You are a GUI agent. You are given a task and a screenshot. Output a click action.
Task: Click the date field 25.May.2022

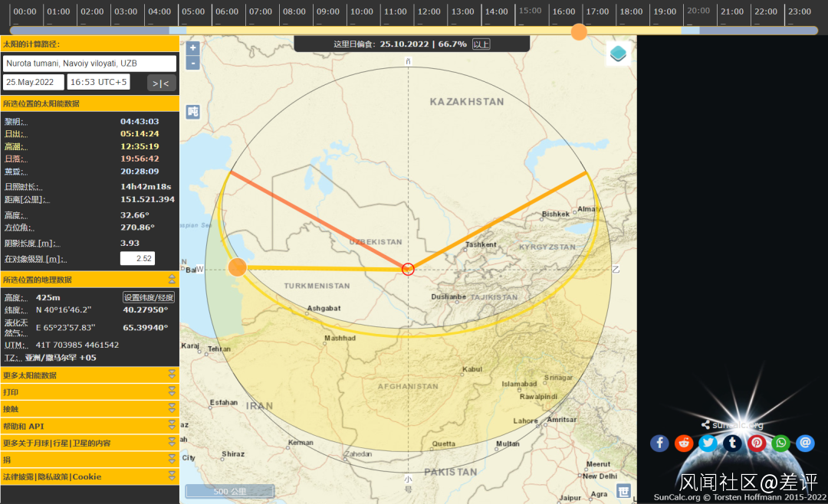[x=34, y=82]
